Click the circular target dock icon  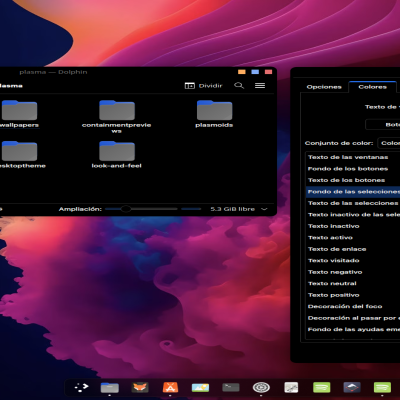(x=261, y=387)
